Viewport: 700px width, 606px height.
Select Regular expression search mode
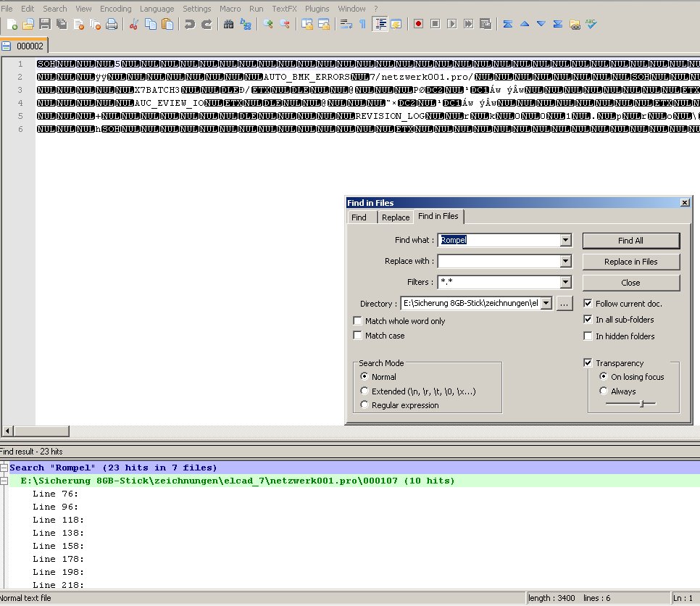tap(364, 404)
